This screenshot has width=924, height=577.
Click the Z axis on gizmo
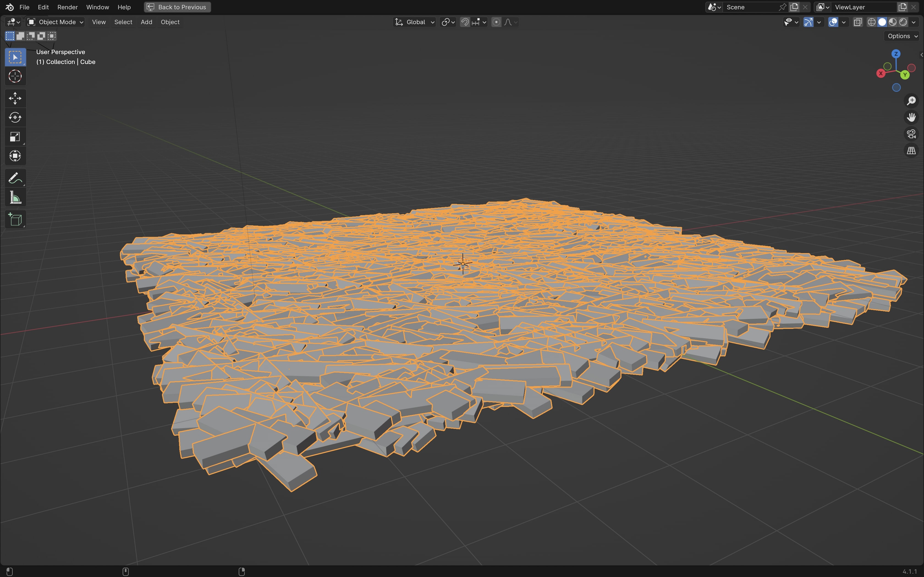coord(896,54)
